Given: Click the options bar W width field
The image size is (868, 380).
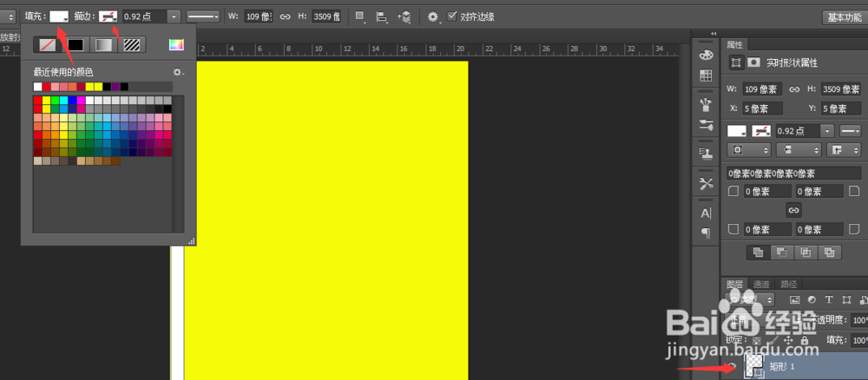Looking at the screenshot, I should tap(259, 16).
